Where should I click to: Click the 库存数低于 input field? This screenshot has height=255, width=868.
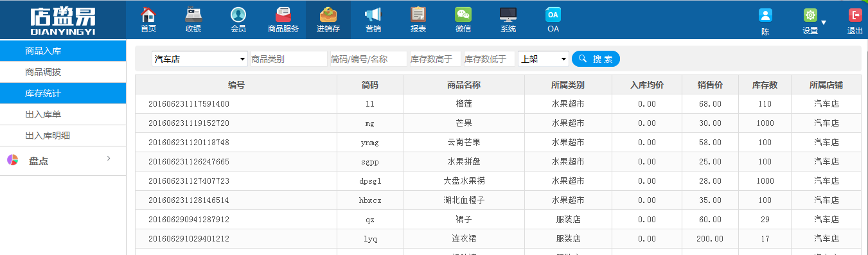point(489,59)
